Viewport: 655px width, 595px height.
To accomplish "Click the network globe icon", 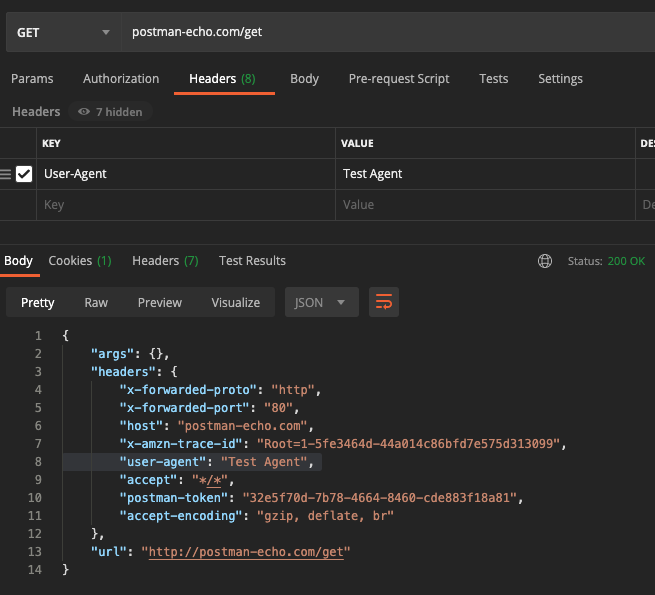I will click(x=545, y=261).
